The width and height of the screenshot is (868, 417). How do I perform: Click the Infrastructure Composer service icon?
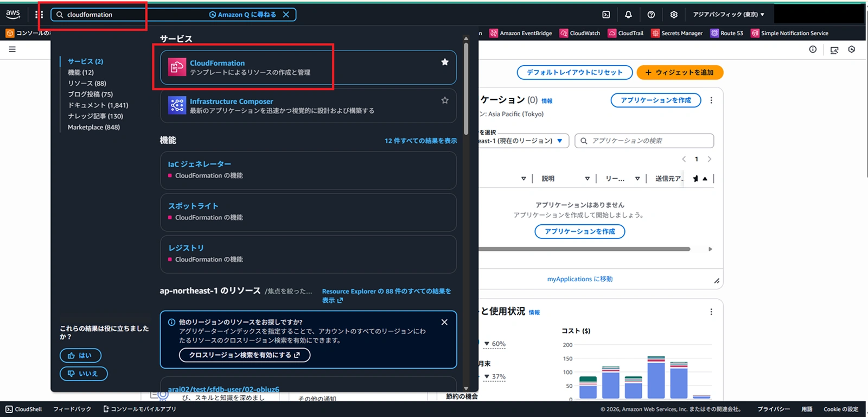coord(177,105)
